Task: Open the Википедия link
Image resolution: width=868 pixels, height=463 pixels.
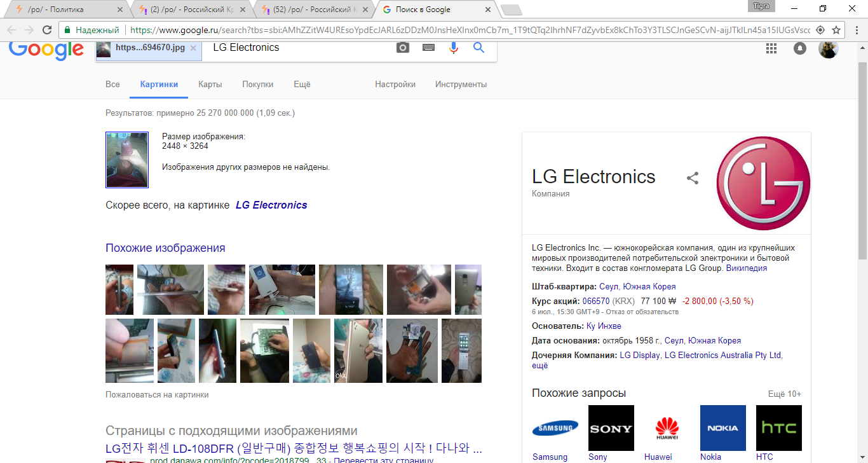Action: 746,268
